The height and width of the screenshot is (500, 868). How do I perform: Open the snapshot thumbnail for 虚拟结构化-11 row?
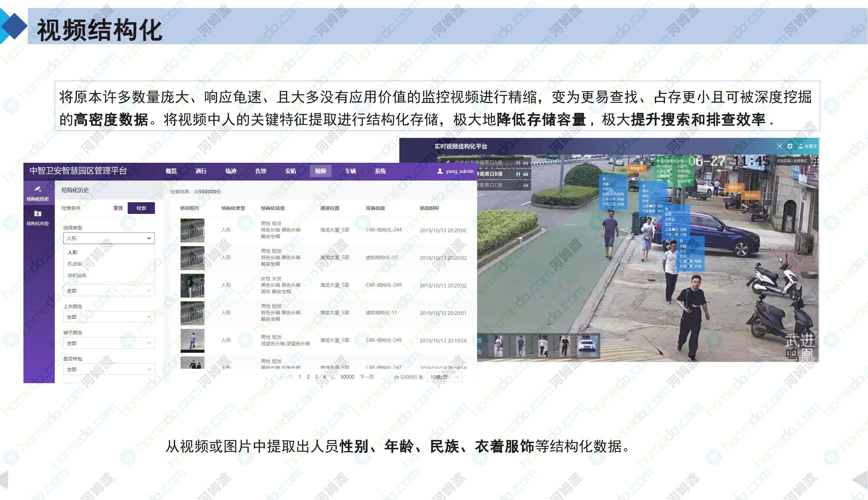192,313
